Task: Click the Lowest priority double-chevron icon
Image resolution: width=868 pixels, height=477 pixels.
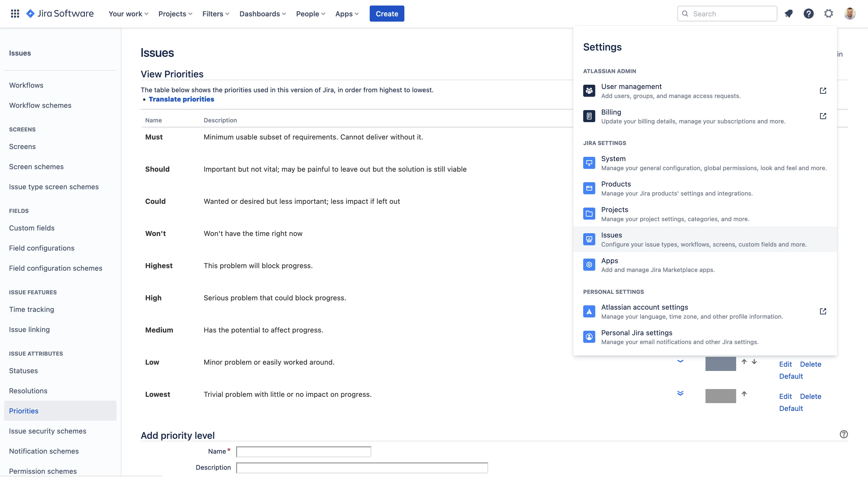Action: [x=680, y=393]
